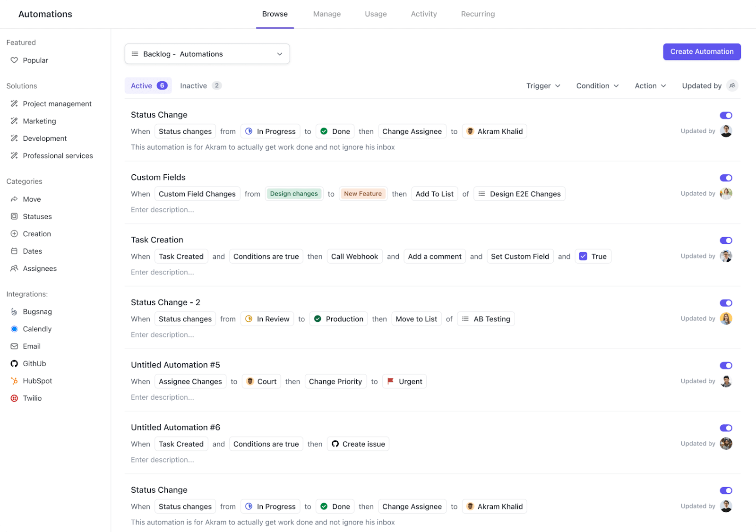Click the Twilio integration icon
The width and height of the screenshot is (756, 532).
click(14, 398)
